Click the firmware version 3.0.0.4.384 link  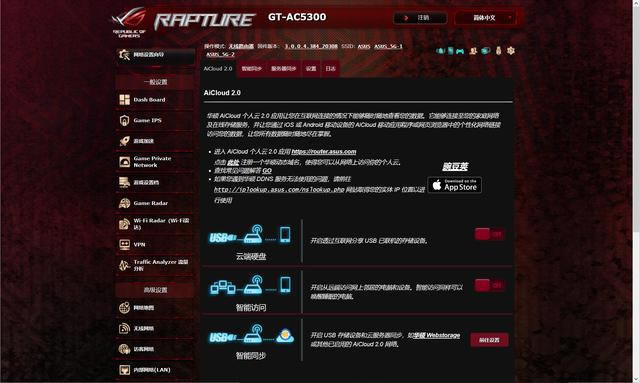pos(311,47)
